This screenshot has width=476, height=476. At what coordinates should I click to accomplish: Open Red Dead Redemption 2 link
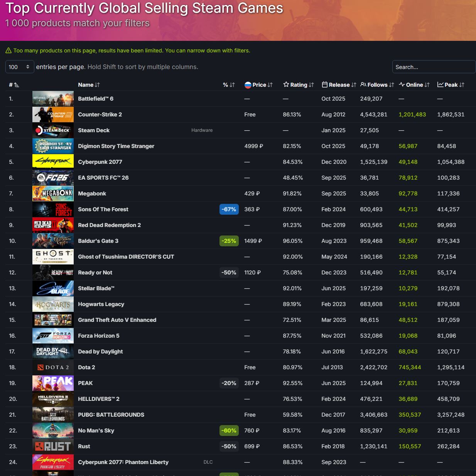[109, 225]
